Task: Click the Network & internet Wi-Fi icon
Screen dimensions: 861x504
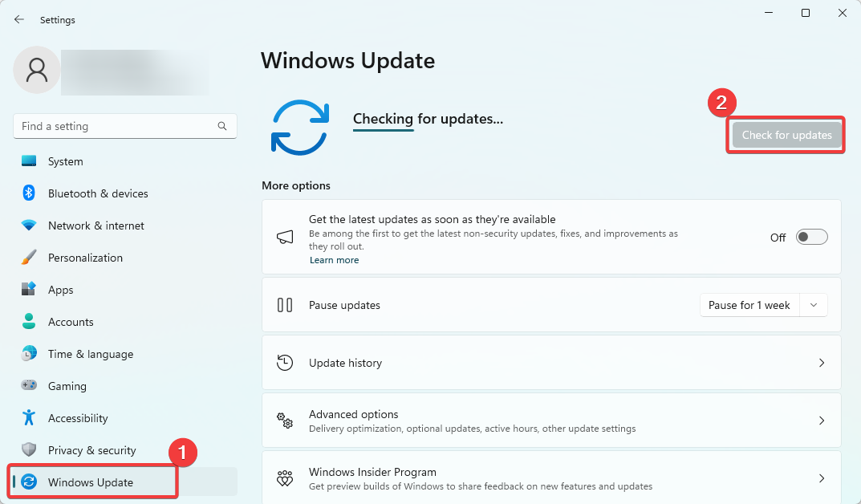Action: point(29,226)
